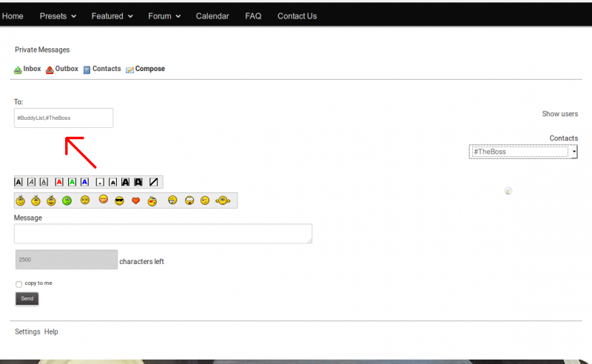Click the last slash formatting icon
The width and height of the screenshot is (592, 364).
153,181
